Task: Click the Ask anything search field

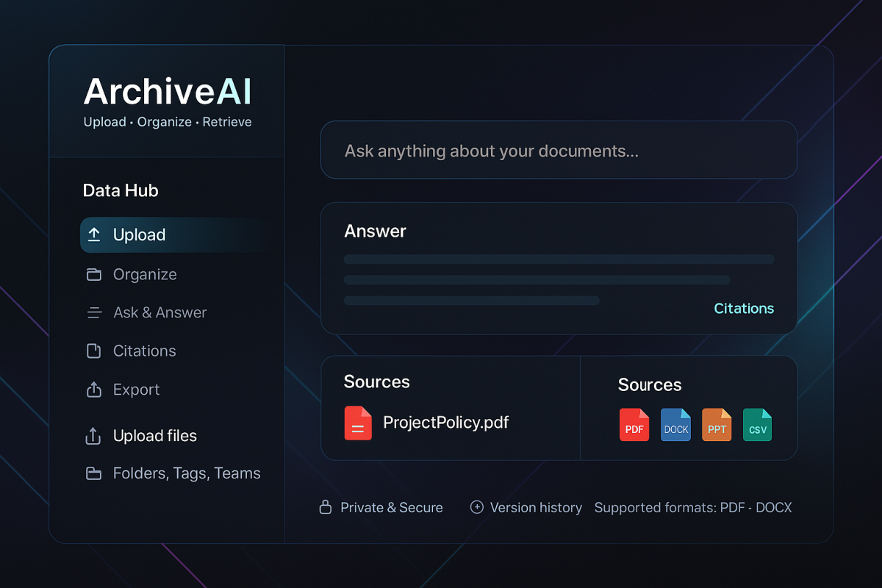Action: click(559, 150)
